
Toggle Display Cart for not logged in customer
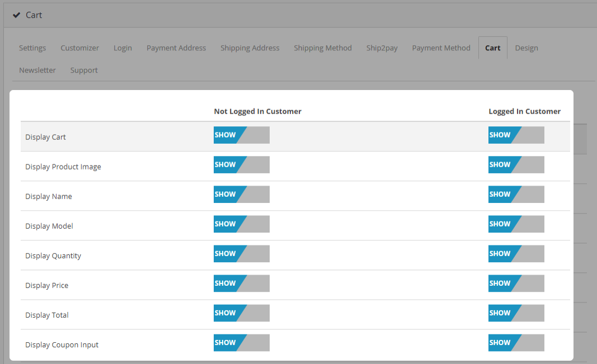tap(241, 135)
